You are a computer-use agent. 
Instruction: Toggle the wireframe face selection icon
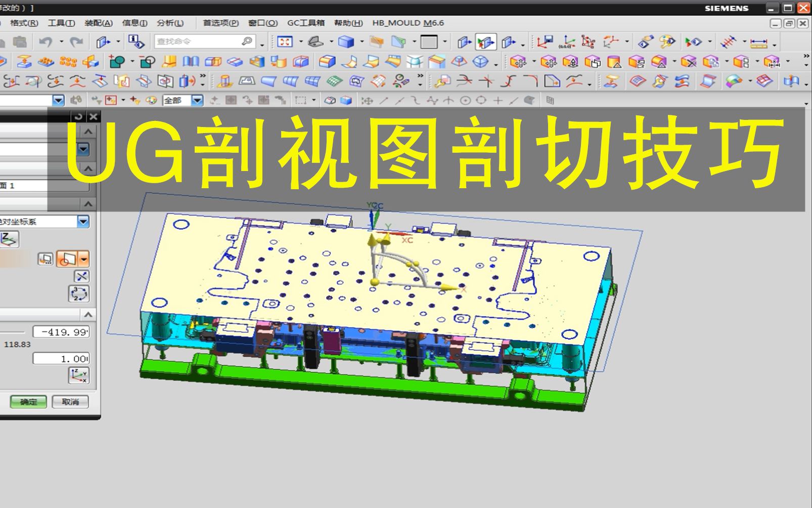(x=330, y=100)
